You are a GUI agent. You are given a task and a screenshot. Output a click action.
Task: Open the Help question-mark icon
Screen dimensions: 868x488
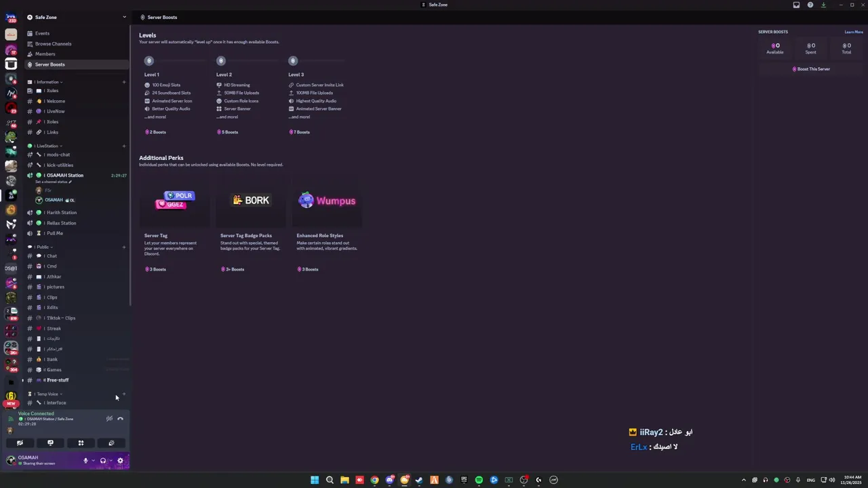click(x=810, y=5)
